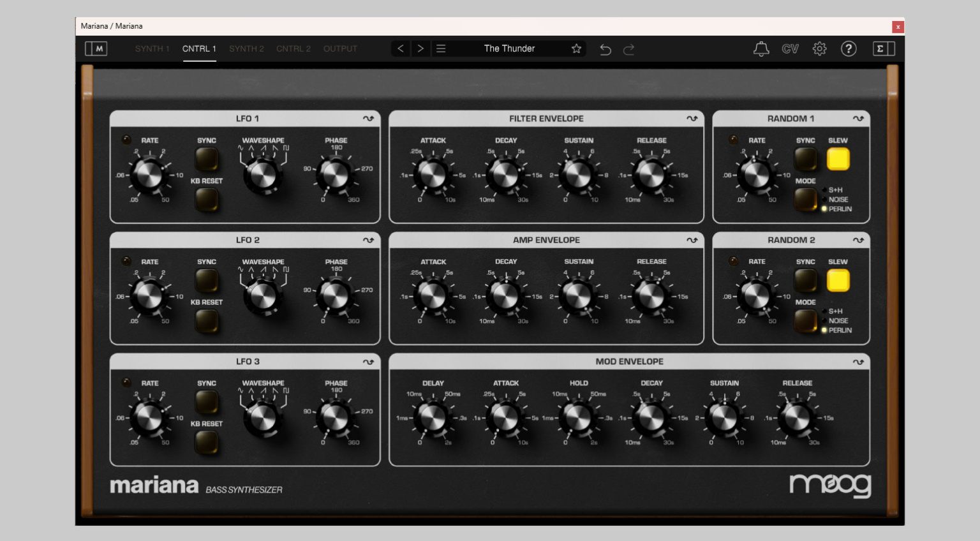Click the previous preset arrow
Image resolution: width=980 pixels, height=541 pixels.
(x=401, y=48)
